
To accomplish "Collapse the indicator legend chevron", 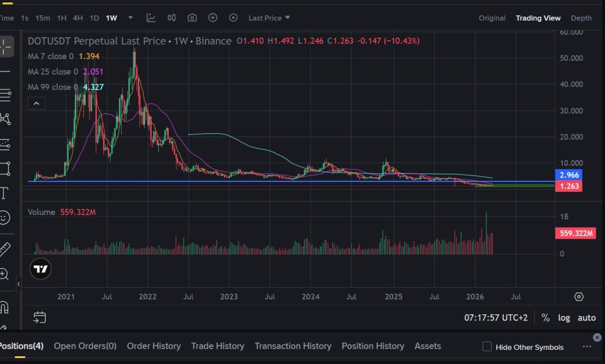I will [x=36, y=103].
